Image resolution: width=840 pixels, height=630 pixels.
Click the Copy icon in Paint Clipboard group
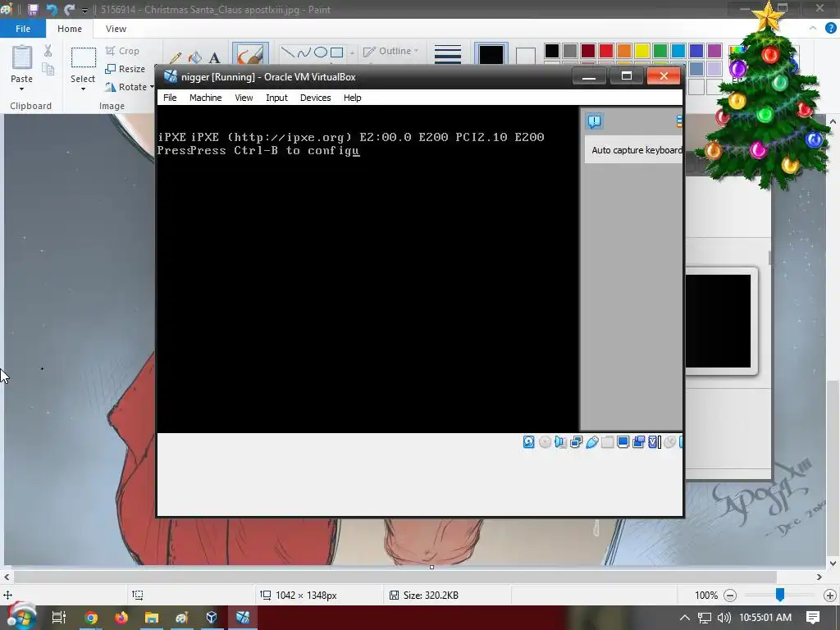tap(48, 69)
